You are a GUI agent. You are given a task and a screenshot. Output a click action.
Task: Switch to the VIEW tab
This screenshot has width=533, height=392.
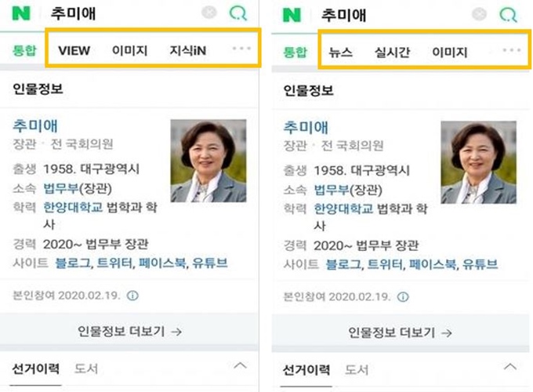tap(74, 51)
